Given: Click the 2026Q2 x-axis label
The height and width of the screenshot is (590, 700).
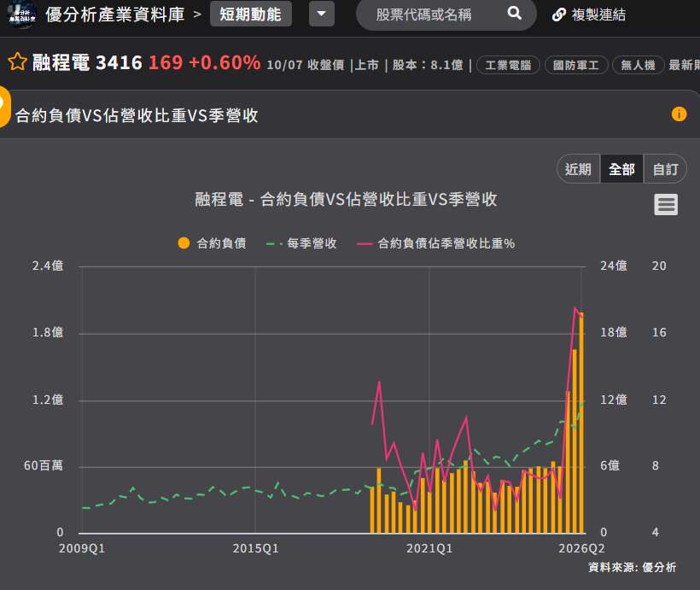Looking at the screenshot, I should 581,548.
